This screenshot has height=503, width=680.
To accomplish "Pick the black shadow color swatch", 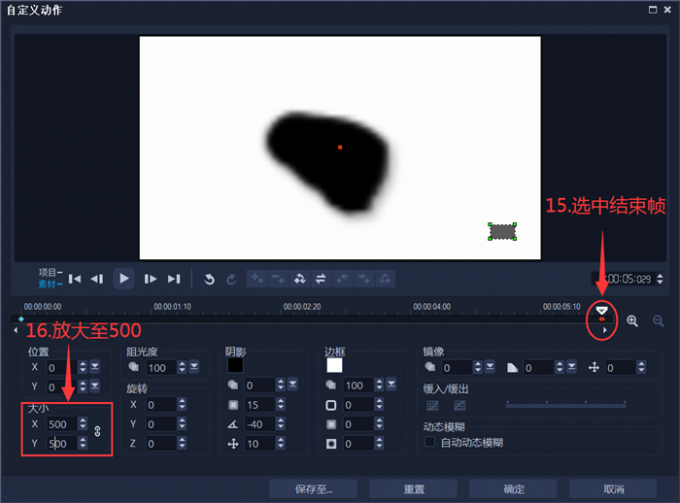I will [235, 365].
